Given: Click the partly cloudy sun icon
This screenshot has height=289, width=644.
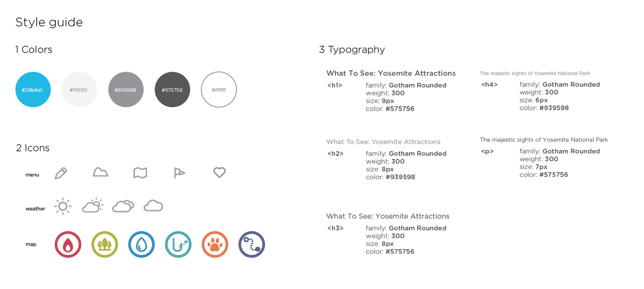Looking at the screenshot, I should click(93, 205).
